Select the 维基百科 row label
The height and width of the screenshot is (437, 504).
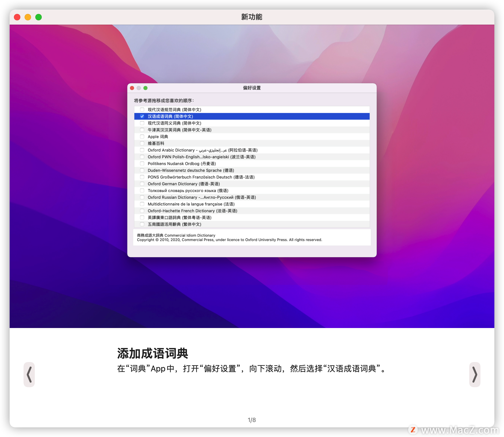[156, 143]
